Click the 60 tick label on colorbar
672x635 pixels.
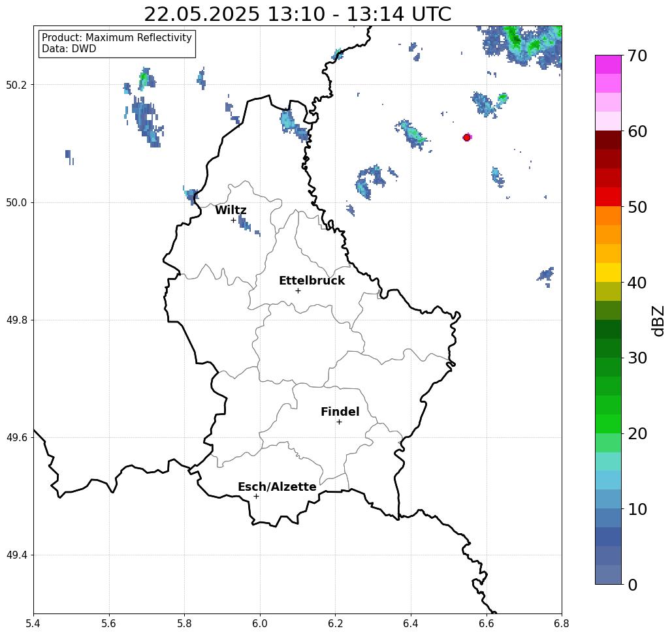pyautogui.click(x=637, y=131)
